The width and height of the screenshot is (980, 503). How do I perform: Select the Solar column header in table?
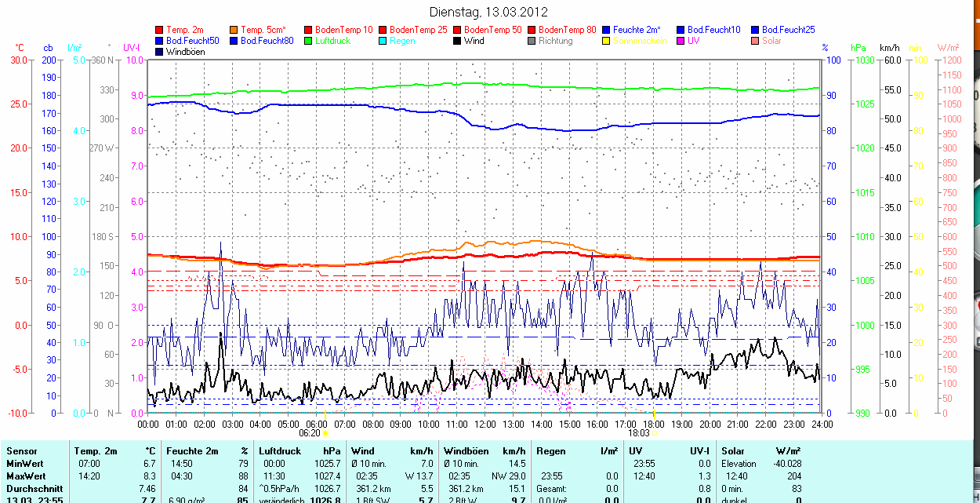click(x=734, y=451)
